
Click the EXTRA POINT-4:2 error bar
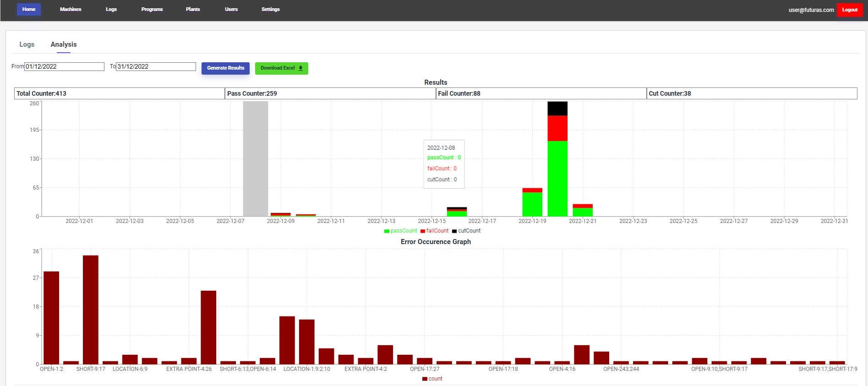tap(366, 361)
